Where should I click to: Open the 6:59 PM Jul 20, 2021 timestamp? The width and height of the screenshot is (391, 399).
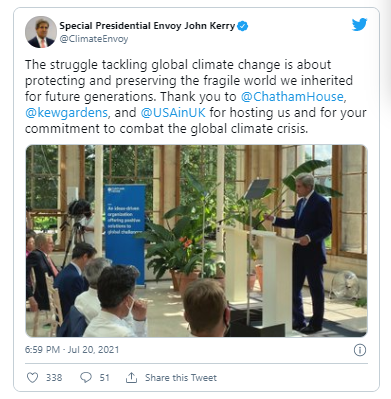click(x=72, y=350)
